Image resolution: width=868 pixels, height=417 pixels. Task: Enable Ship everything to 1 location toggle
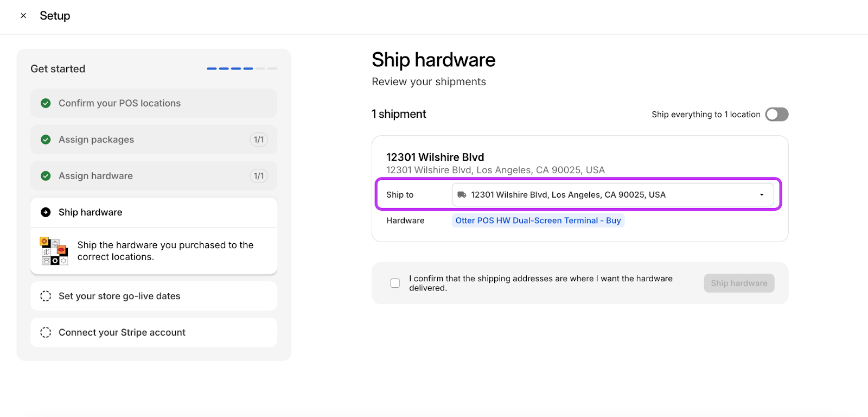pos(776,115)
